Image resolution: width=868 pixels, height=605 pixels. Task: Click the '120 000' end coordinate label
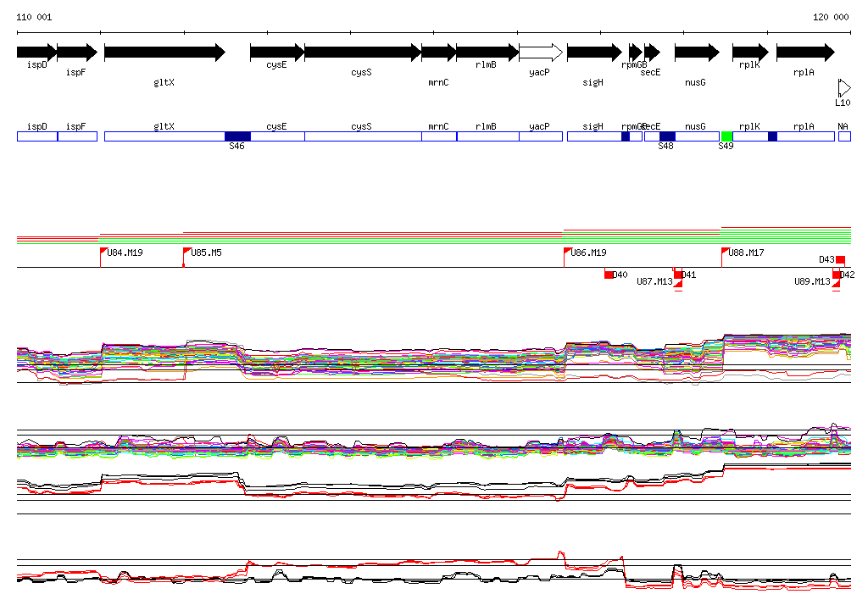click(831, 17)
